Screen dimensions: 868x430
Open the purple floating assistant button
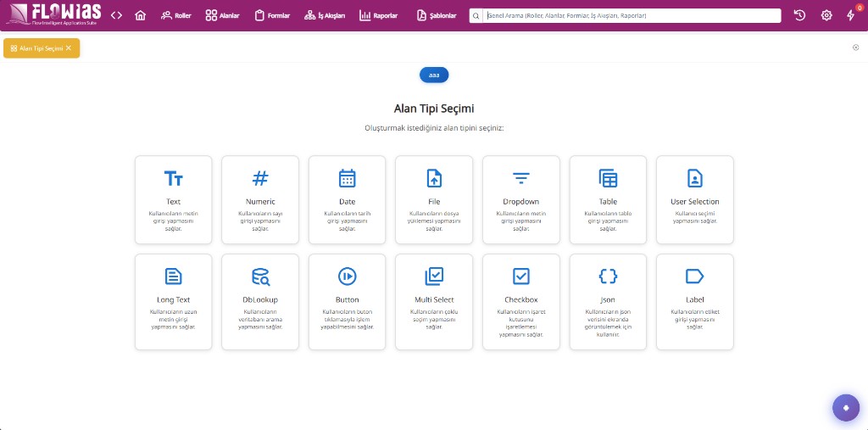(846, 408)
